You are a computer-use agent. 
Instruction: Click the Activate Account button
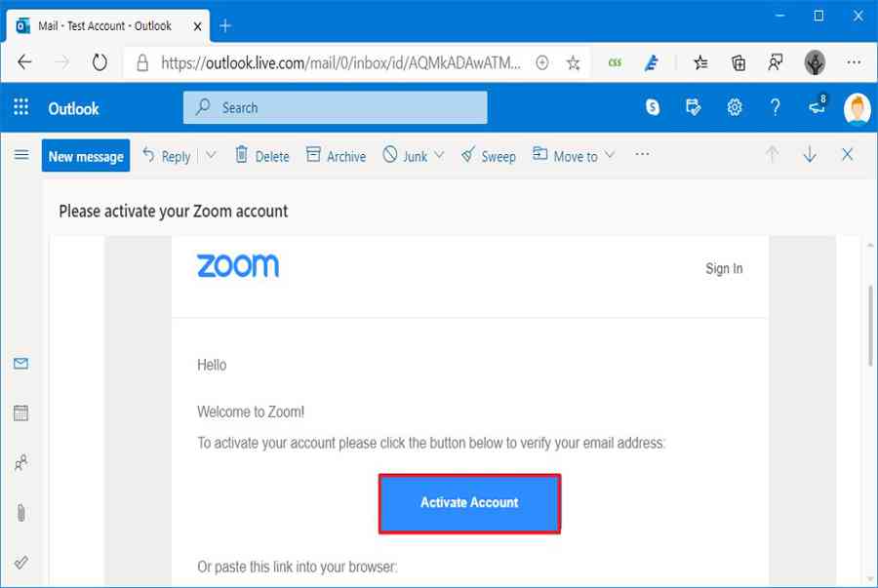tap(469, 503)
